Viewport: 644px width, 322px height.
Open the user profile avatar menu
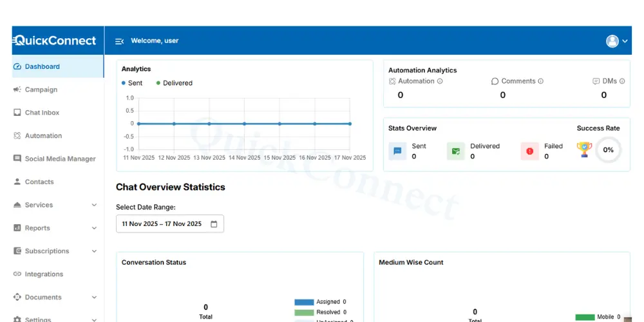pos(612,41)
